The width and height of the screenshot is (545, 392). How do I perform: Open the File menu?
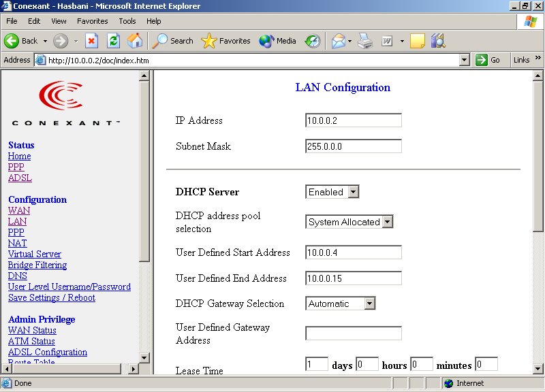pyautogui.click(x=12, y=21)
